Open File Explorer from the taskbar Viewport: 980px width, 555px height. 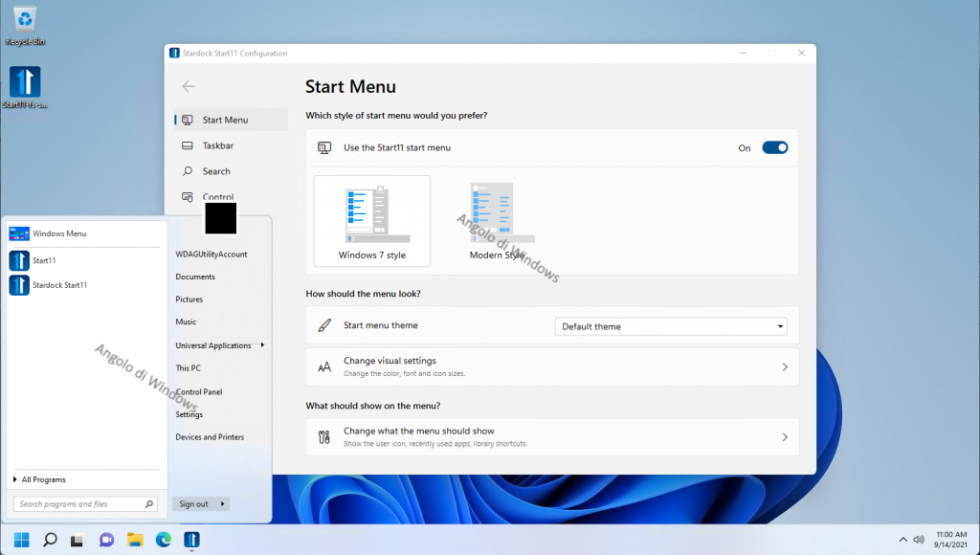click(135, 540)
